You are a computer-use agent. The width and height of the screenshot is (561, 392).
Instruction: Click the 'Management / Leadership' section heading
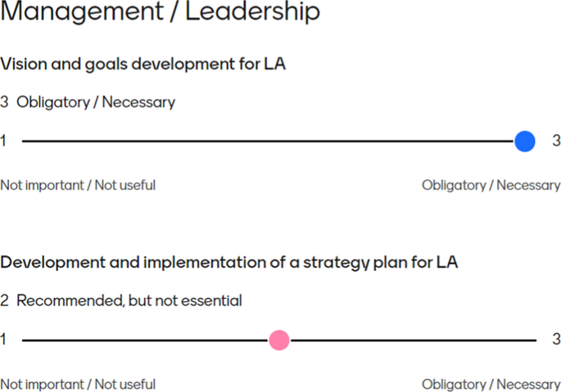[x=161, y=13]
